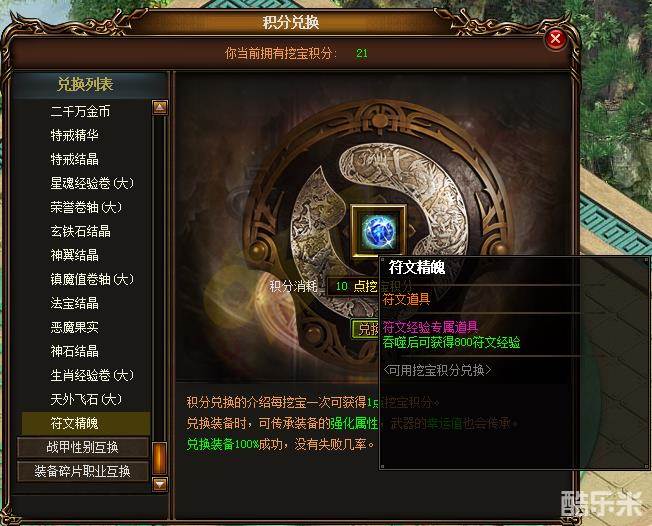Select 镇魔值卷轴(大) item
Viewport: 652px width, 526px height.
pyautogui.click(x=92, y=279)
